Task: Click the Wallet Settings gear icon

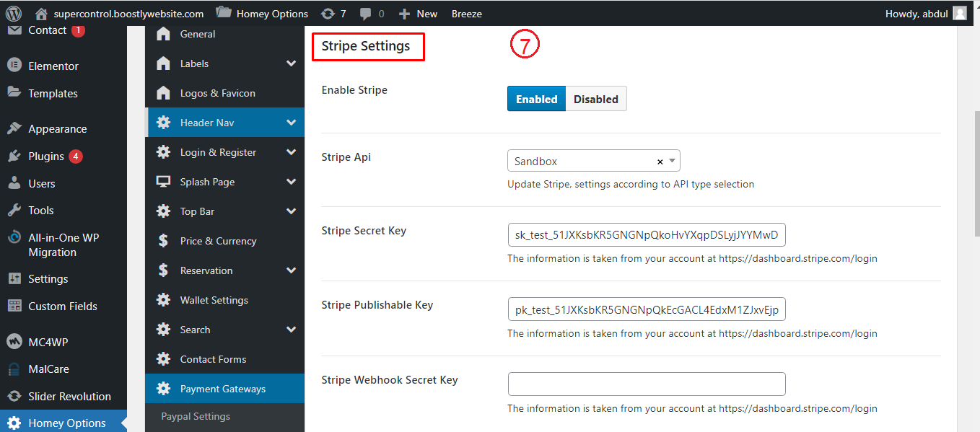Action: [164, 300]
